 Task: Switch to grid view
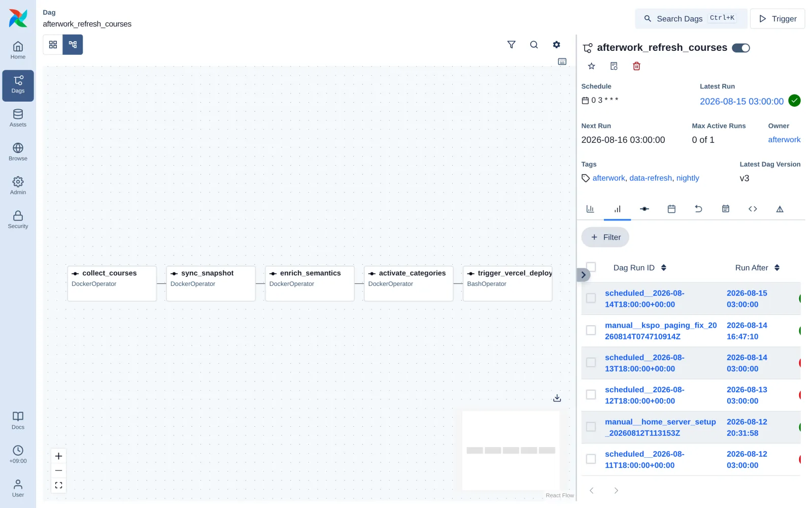click(53, 45)
